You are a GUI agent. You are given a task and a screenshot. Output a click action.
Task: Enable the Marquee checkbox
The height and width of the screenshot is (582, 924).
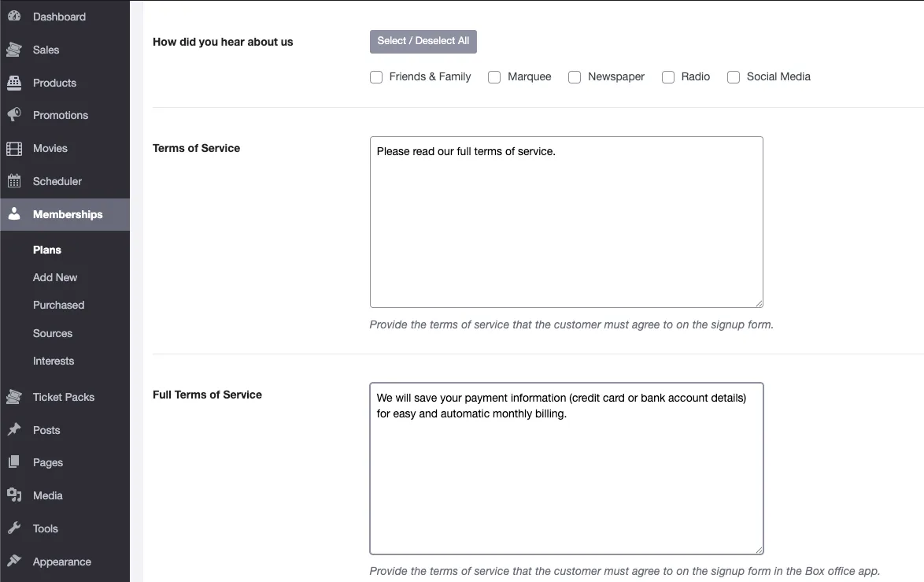(x=494, y=77)
